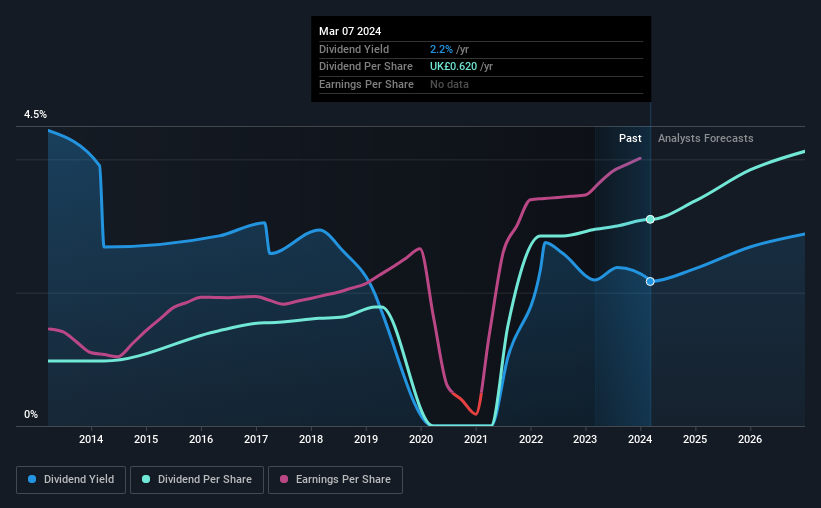Click the blue data point marker on the Dividend Yield line

click(650, 282)
